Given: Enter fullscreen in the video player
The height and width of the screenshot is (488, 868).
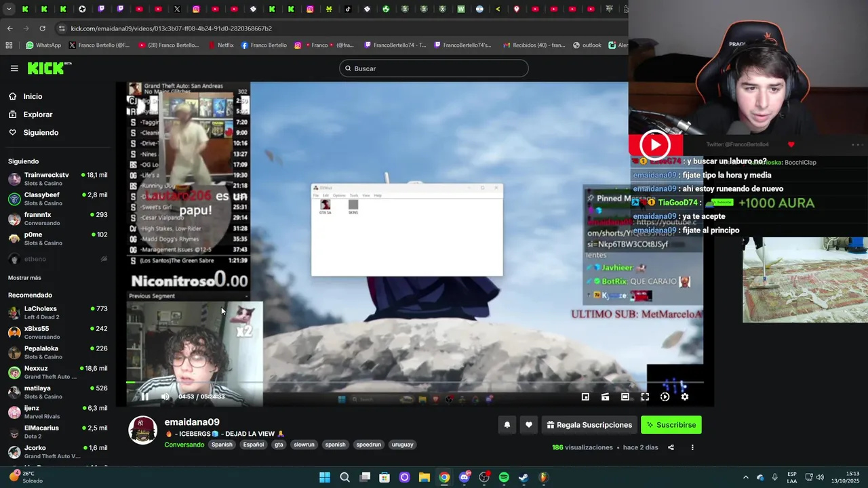Looking at the screenshot, I should coord(645,397).
